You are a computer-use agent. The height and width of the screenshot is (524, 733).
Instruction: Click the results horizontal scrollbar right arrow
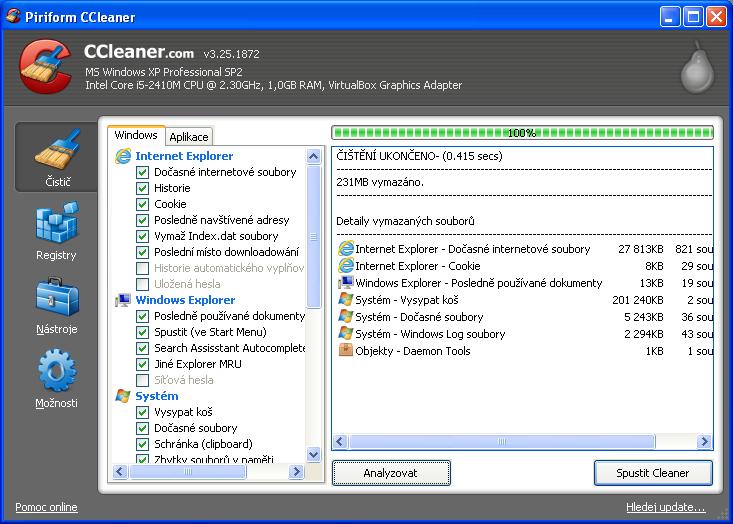tap(705, 442)
